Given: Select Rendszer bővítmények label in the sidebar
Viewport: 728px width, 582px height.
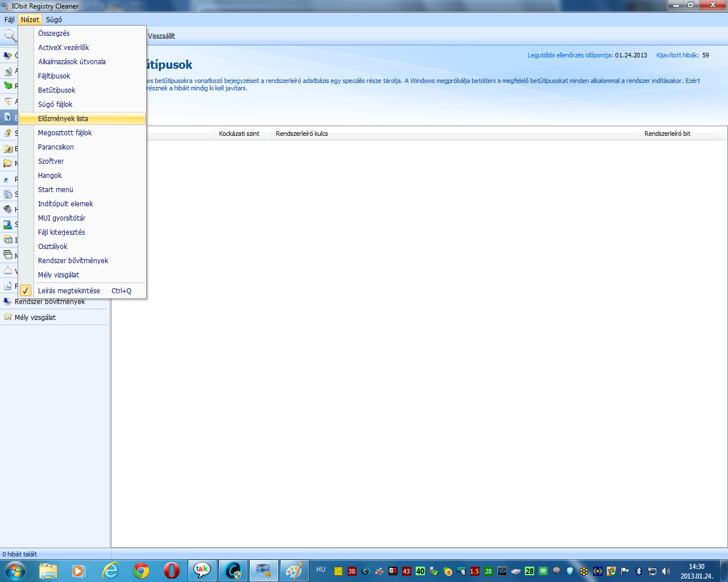Looking at the screenshot, I should pyautogui.click(x=50, y=302).
